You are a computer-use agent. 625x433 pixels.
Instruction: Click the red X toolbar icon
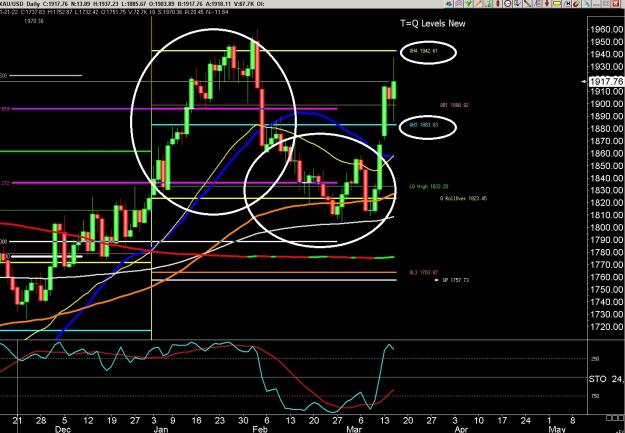point(616,4)
